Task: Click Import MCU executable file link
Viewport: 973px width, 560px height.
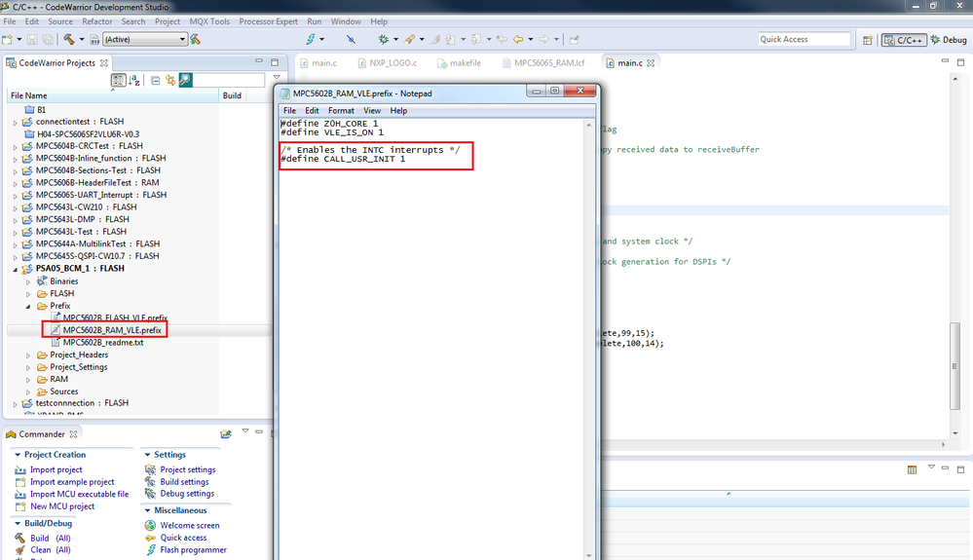Action: pyautogui.click(x=80, y=495)
